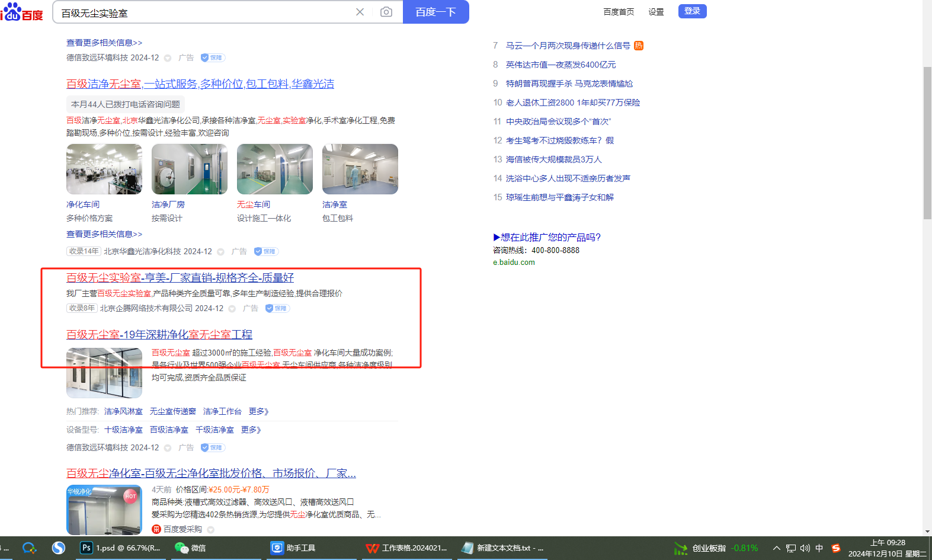The image size is (932, 560).
Task: Click 想在此推广您的产品吗? link
Action: 547,237
